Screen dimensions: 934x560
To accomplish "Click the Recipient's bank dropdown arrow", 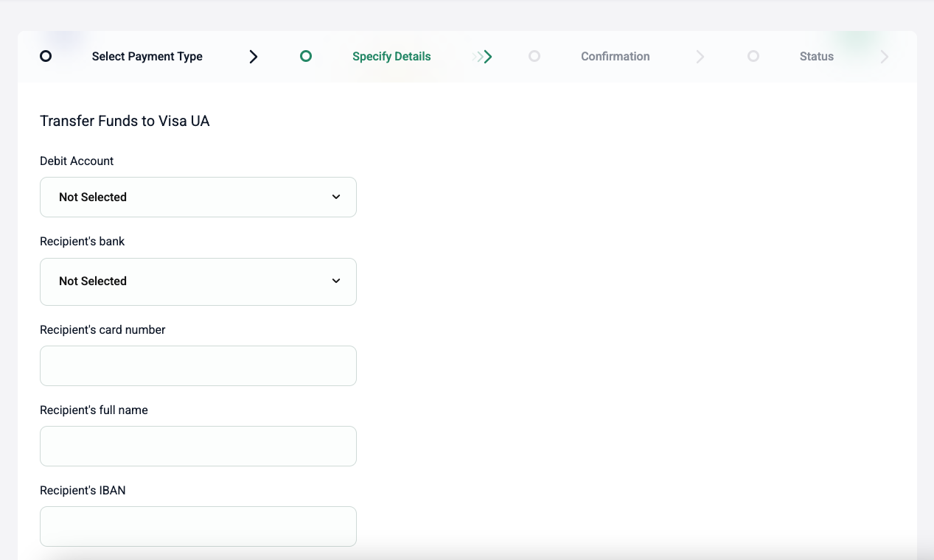I will tap(336, 281).
